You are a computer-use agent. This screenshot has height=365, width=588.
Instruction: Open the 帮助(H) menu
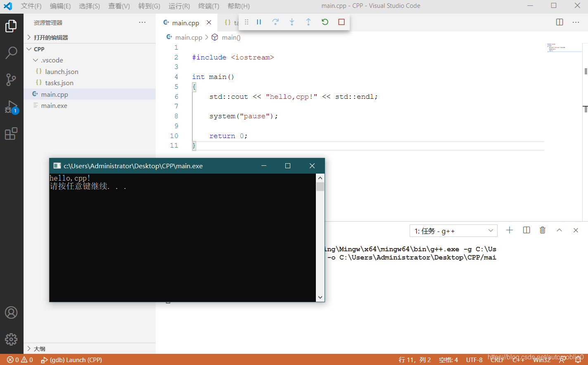pos(239,6)
